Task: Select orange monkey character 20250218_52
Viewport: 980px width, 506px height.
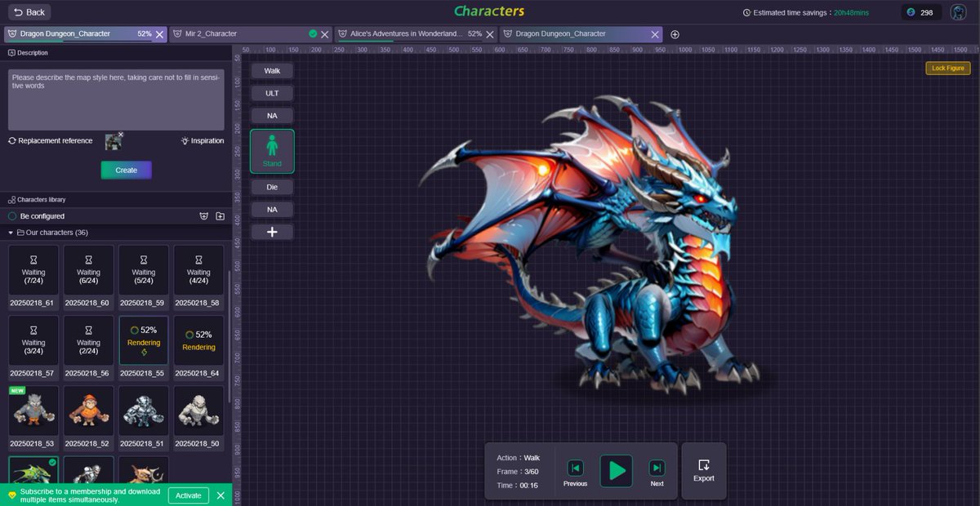Action: (x=88, y=416)
